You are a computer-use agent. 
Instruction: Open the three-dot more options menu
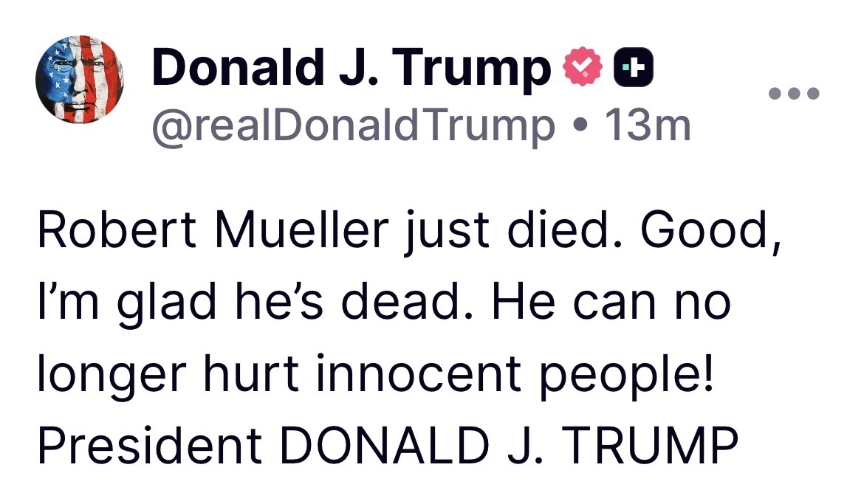(x=794, y=94)
